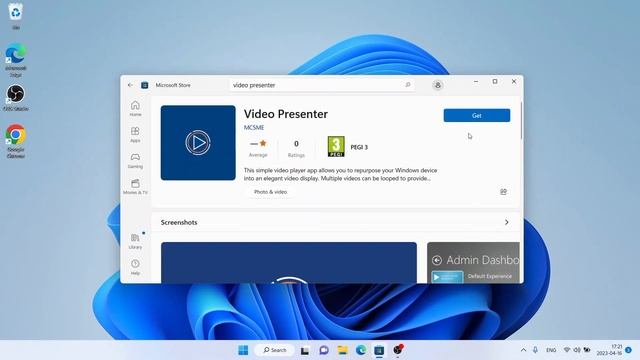640x360 pixels.
Task: Click the Wi-Fi network tray icon
Action: click(x=567, y=350)
